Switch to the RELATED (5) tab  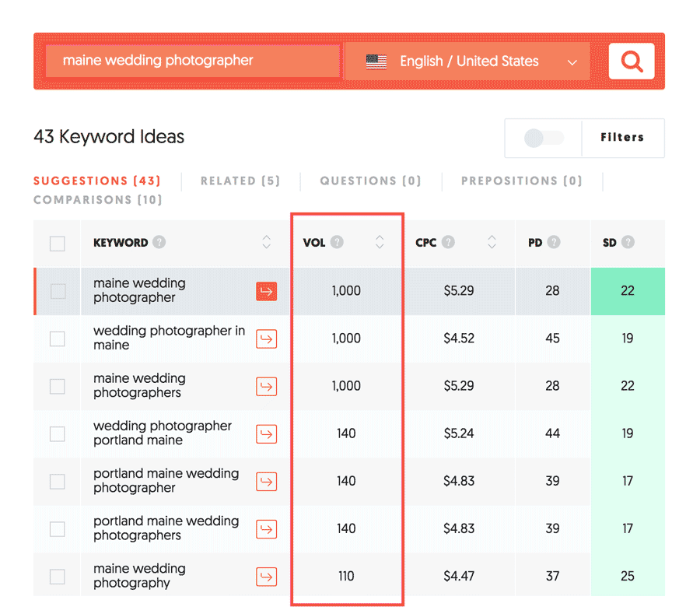point(240,181)
